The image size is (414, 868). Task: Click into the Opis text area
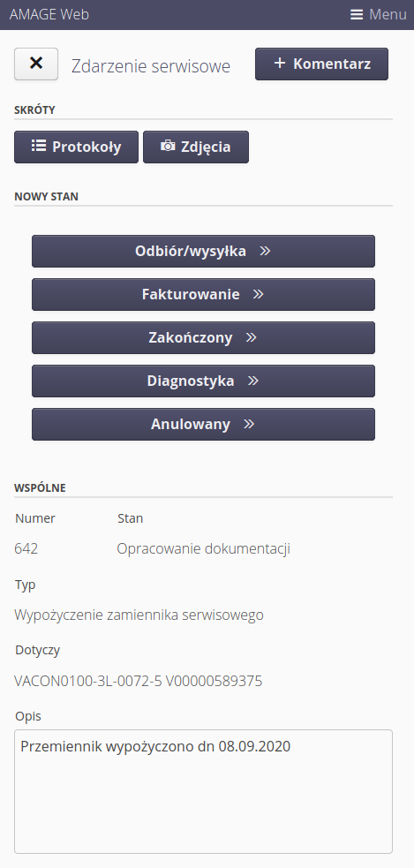(x=204, y=791)
